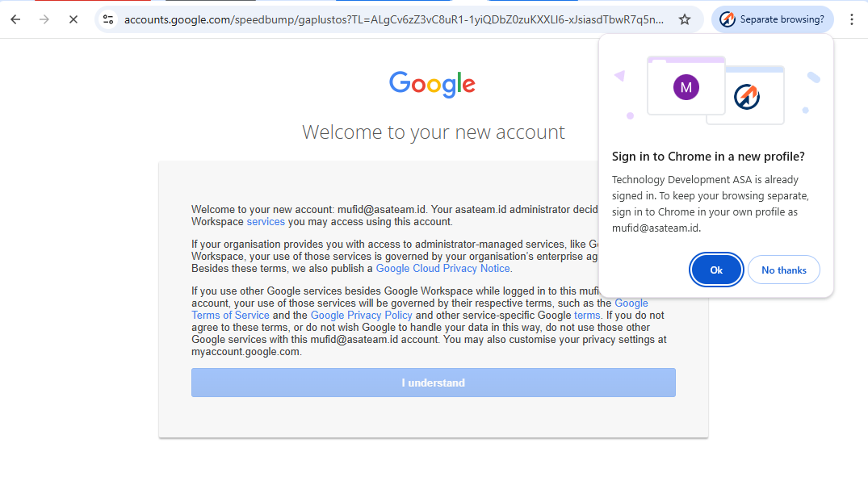Image resolution: width=868 pixels, height=477 pixels.
Task: Open Chrome's three-dot menu
Action: (851, 19)
